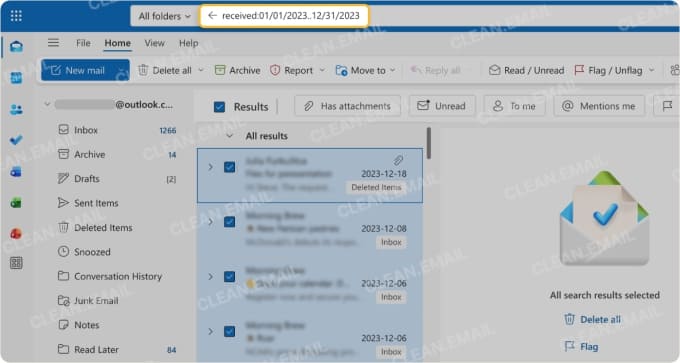This screenshot has height=363, width=680.
Task: Collapse the All results group
Action: (x=229, y=136)
